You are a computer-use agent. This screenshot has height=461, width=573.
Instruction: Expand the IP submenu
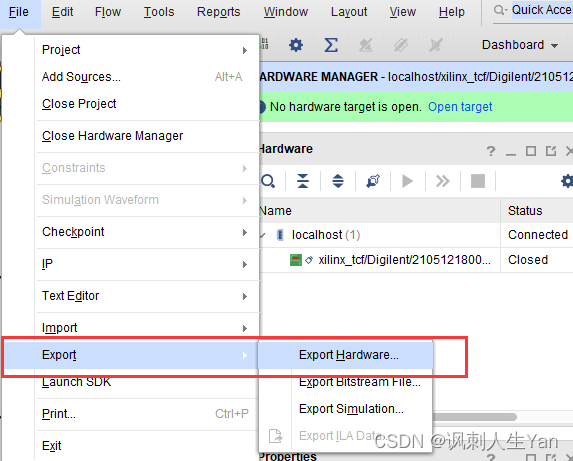click(245, 264)
